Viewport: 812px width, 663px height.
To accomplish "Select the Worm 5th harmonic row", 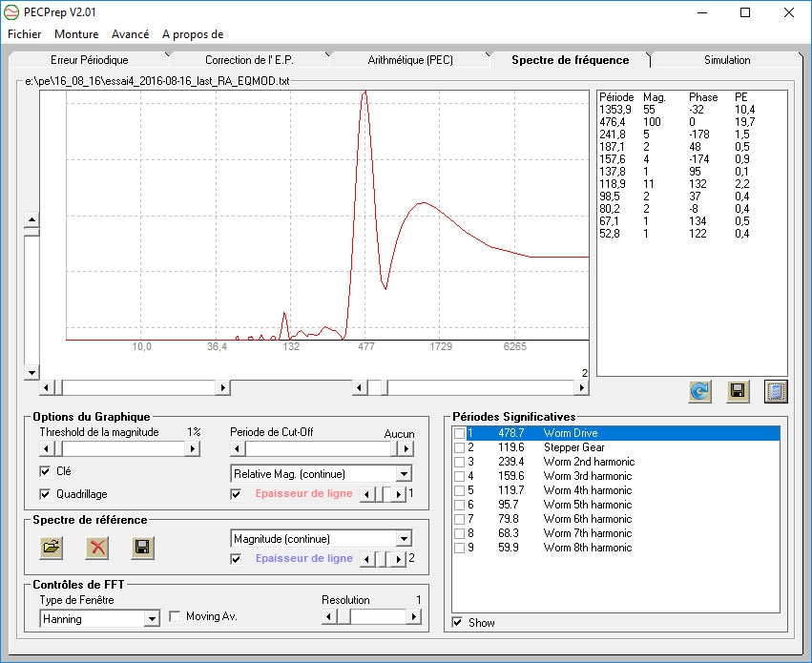I will point(615,505).
